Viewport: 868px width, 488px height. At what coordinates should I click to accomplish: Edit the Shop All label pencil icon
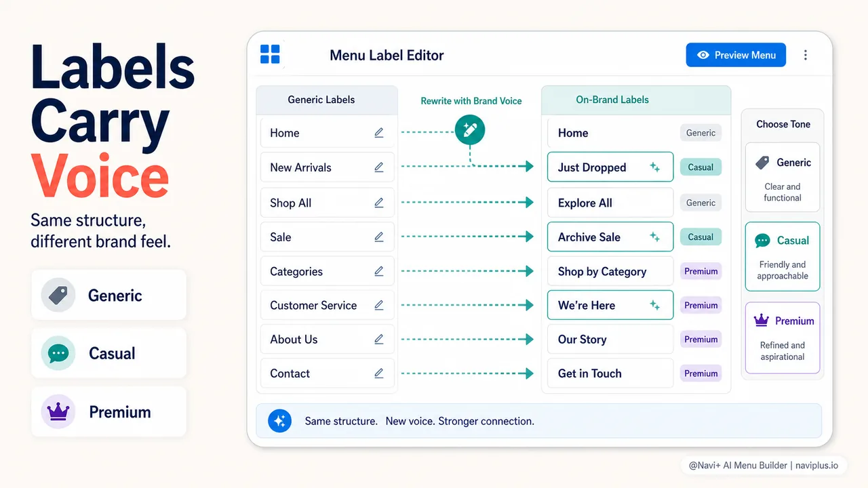coord(379,203)
